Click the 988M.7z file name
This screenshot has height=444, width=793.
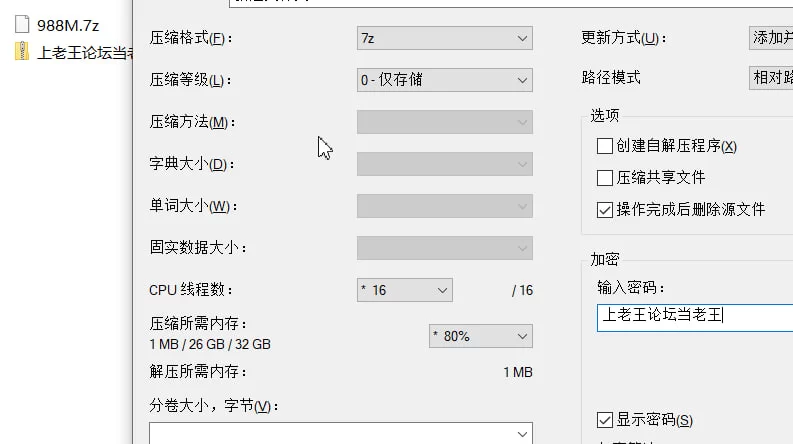[x=68, y=25]
